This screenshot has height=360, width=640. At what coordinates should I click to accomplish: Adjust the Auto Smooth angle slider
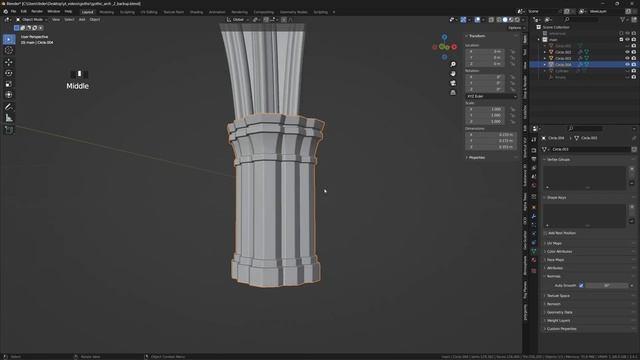tap(607, 285)
